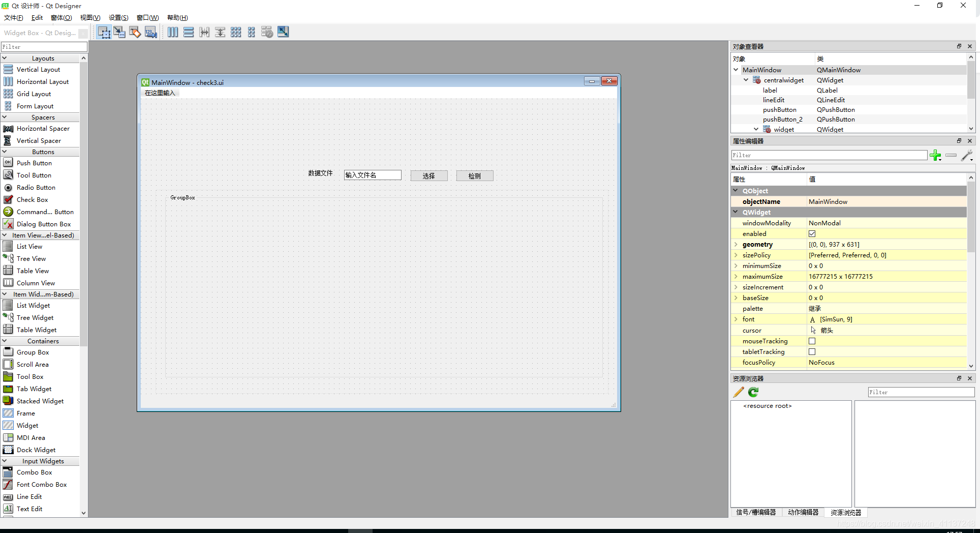The width and height of the screenshot is (980, 533).
Task: Select the Edit Buddies mode tool
Action: pyautogui.click(x=135, y=32)
